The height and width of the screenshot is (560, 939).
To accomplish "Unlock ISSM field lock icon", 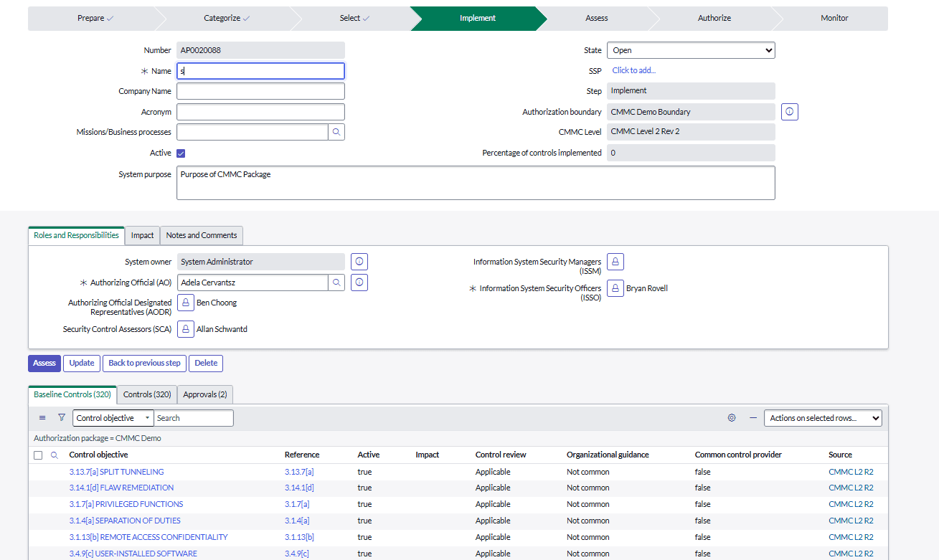I will pos(615,262).
